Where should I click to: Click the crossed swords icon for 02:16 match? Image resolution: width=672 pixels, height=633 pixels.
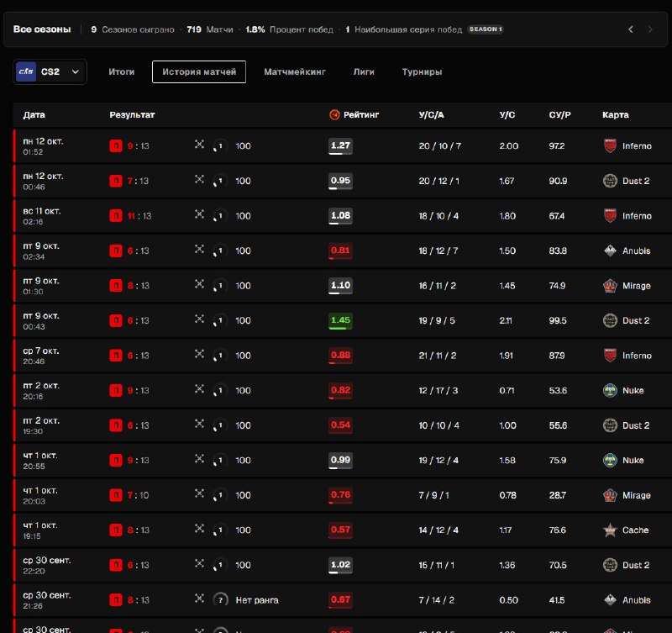tap(199, 214)
